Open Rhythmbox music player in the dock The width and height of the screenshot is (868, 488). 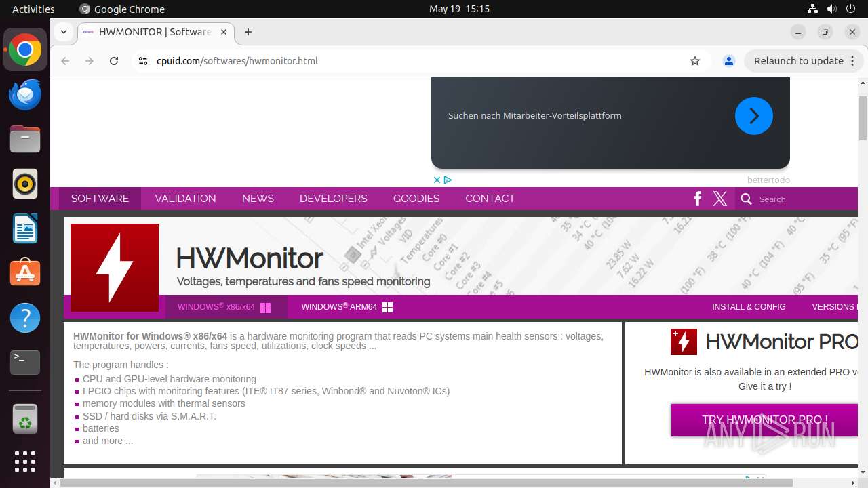pos(25,184)
